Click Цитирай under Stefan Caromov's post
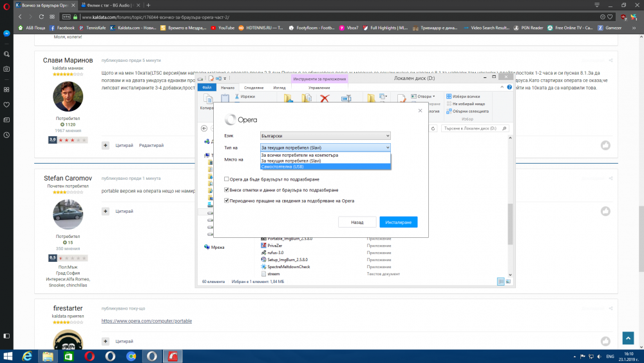The width and height of the screenshot is (644, 363). coord(124,211)
